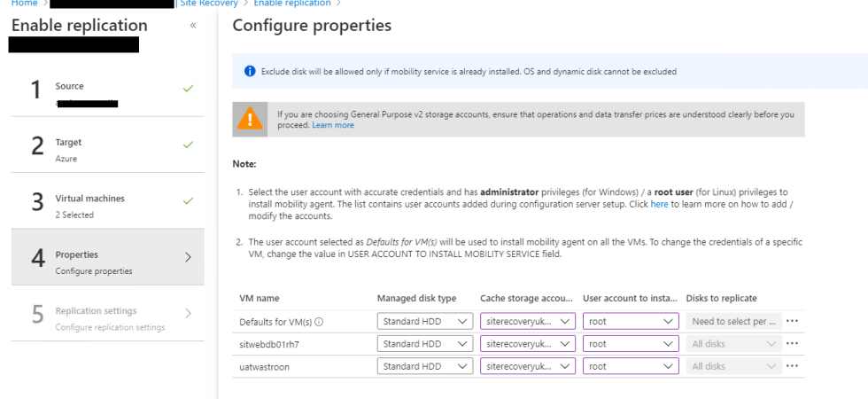
Task: Click the Virtual machines step checkmark
Action: pos(188,200)
